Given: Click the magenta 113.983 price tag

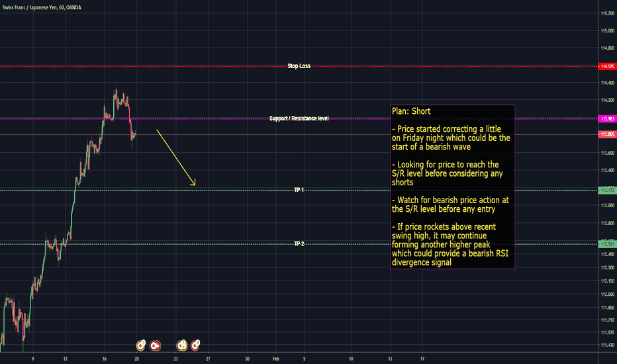Looking at the screenshot, I should tap(606, 118).
